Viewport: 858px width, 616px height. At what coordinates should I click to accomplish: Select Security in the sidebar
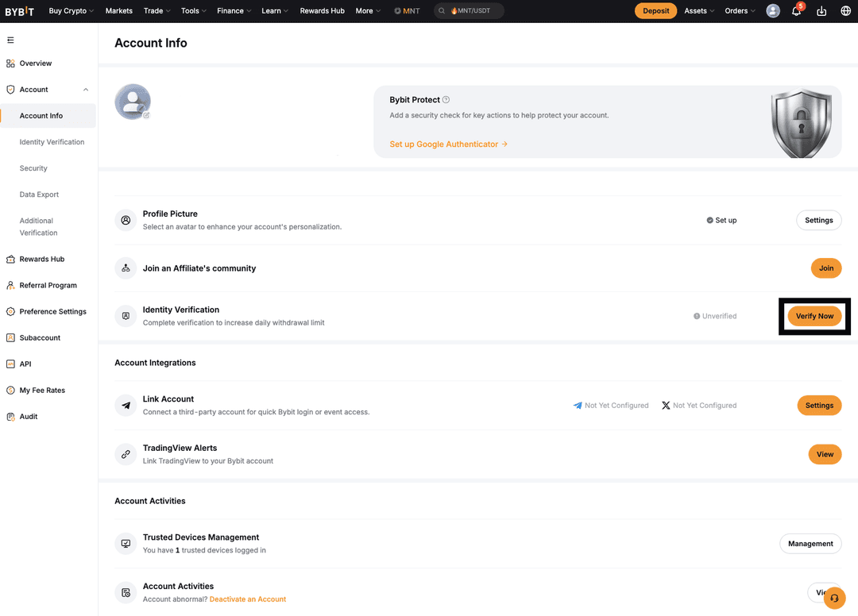coord(33,168)
